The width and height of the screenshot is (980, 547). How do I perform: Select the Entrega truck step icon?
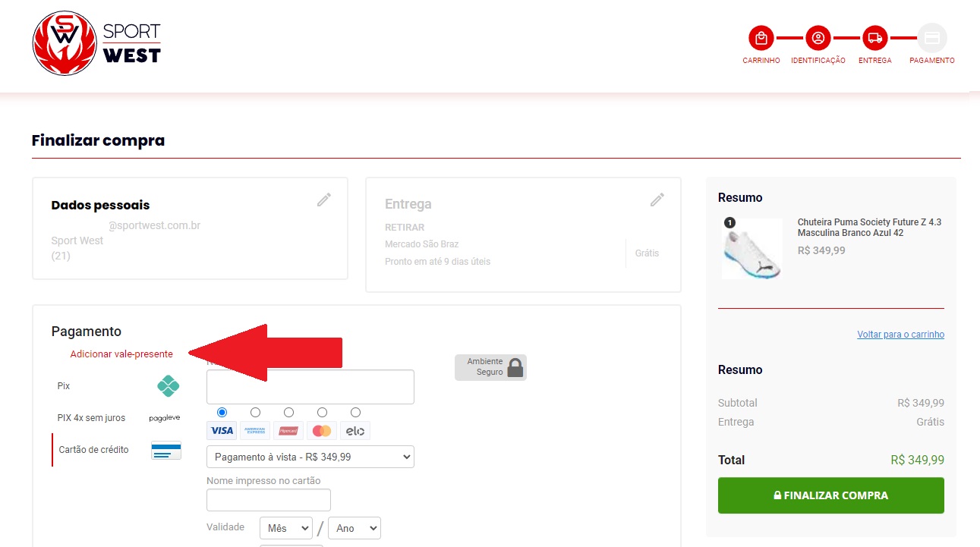pos(874,37)
